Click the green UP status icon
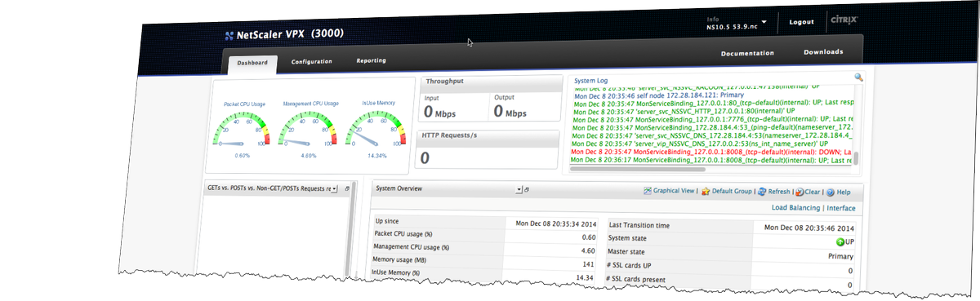The height and width of the screenshot is (301, 980). tap(840, 242)
